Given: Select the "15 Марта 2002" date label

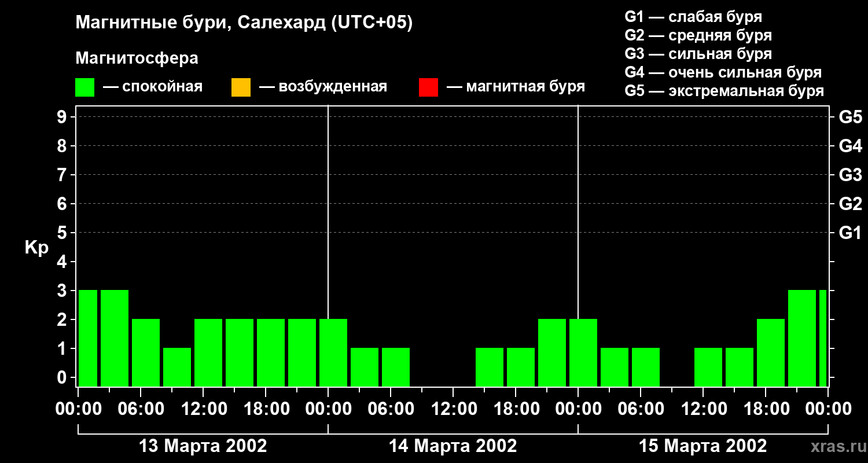Looking at the screenshot, I should click(x=703, y=446).
